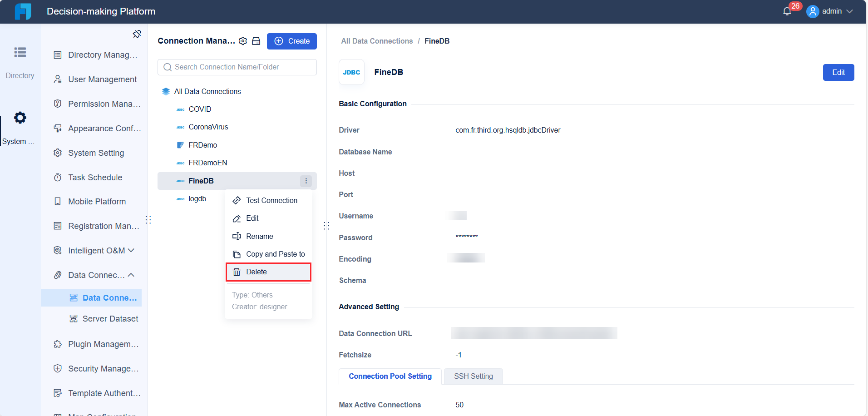Open User Management menu item
Viewport: 868px width, 416px height.
96,79
